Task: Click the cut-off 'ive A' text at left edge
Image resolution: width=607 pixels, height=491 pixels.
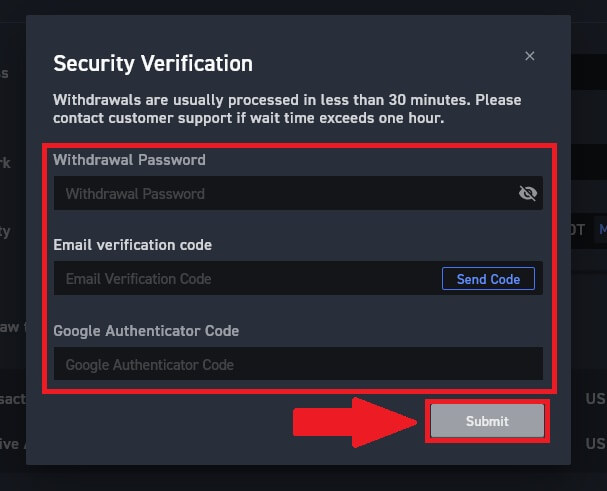Action: (x=10, y=443)
